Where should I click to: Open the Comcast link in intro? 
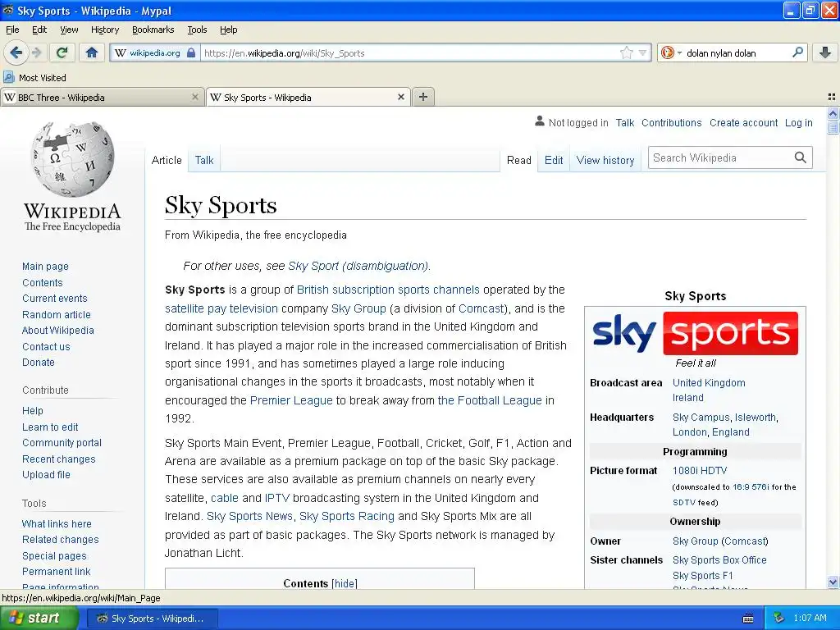(x=481, y=308)
